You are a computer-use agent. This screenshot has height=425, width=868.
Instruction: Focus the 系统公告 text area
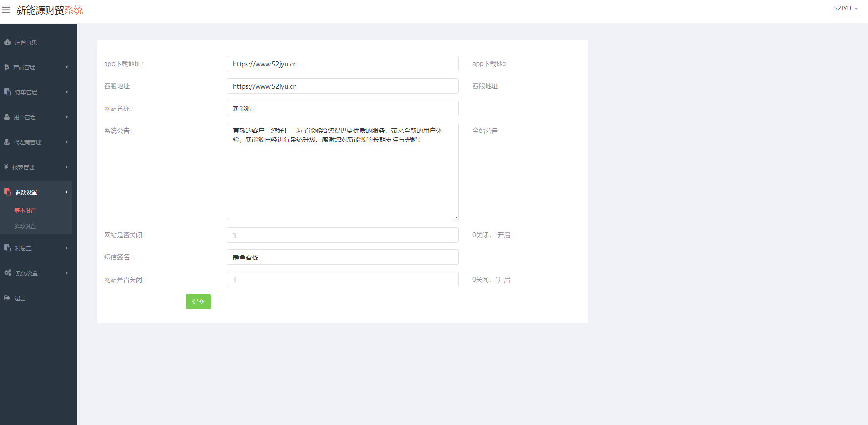(342, 177)
